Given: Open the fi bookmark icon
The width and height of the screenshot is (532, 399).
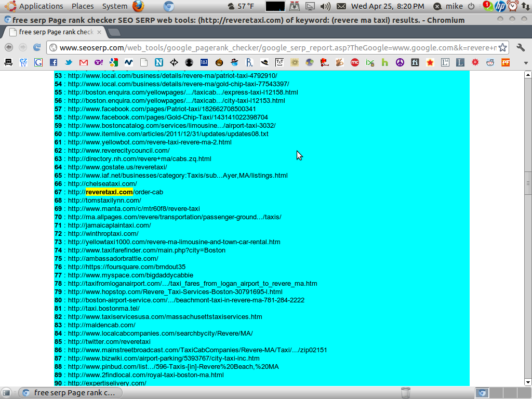Looking at the screenshot, I should [415, 62].
